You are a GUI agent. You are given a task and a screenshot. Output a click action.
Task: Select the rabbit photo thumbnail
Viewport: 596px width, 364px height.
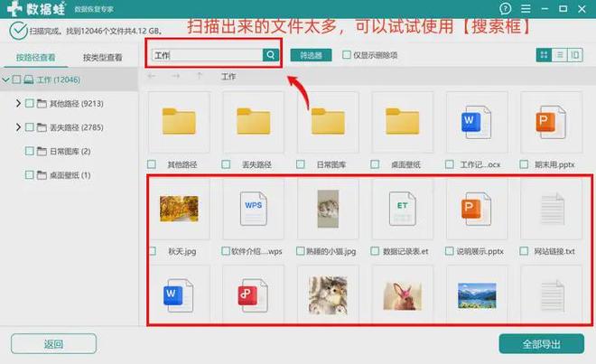click(x=403, y=295)
